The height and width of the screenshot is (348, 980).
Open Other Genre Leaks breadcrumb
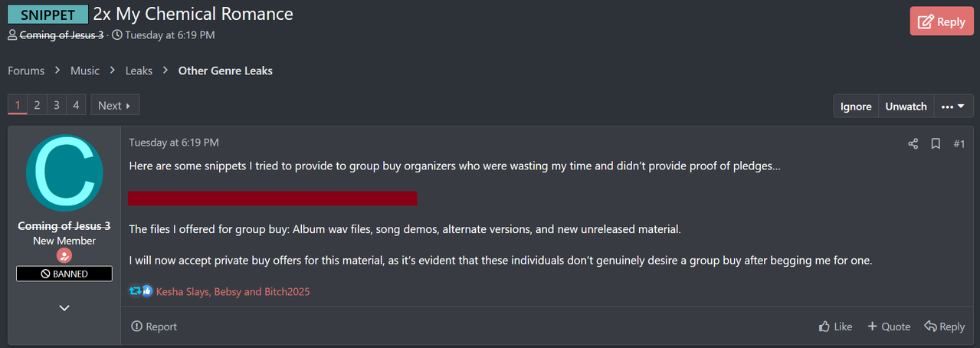[225, 71]
